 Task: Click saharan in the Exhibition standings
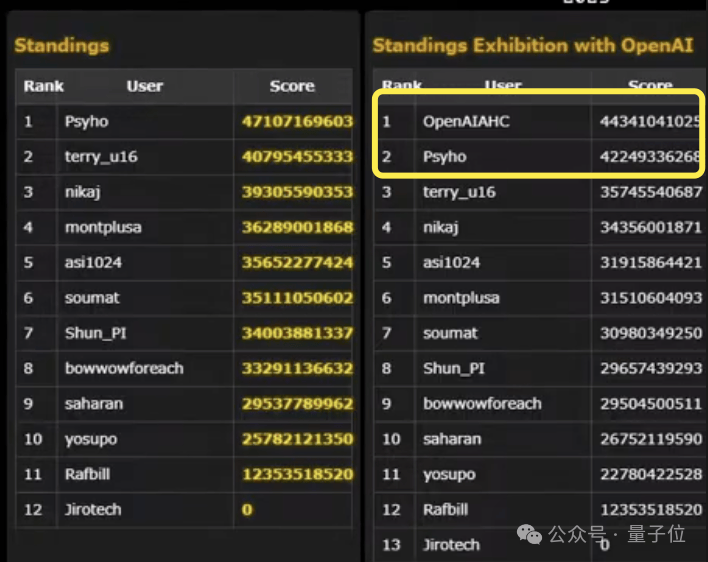452,439
